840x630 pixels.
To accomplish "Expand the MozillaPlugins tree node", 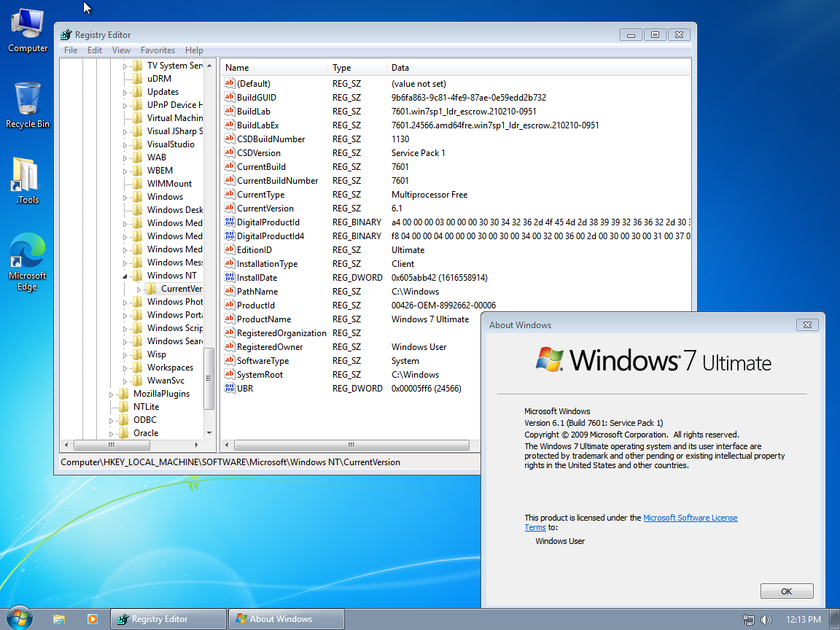I will coord(111,394).
